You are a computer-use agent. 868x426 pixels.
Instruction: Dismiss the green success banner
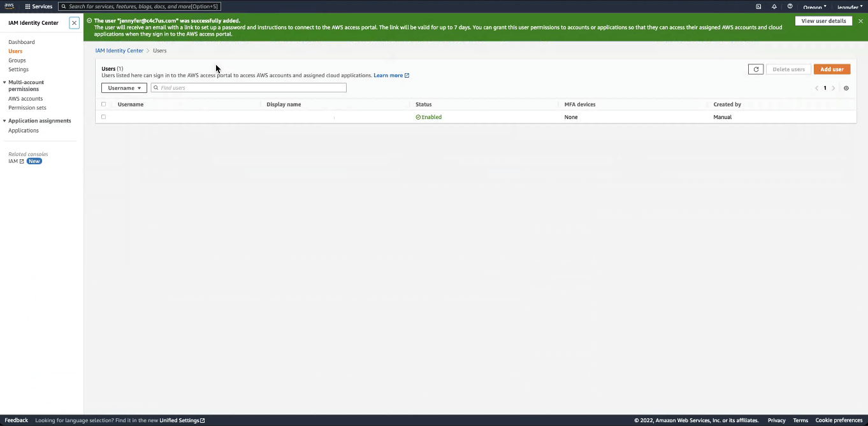(860, 21)
